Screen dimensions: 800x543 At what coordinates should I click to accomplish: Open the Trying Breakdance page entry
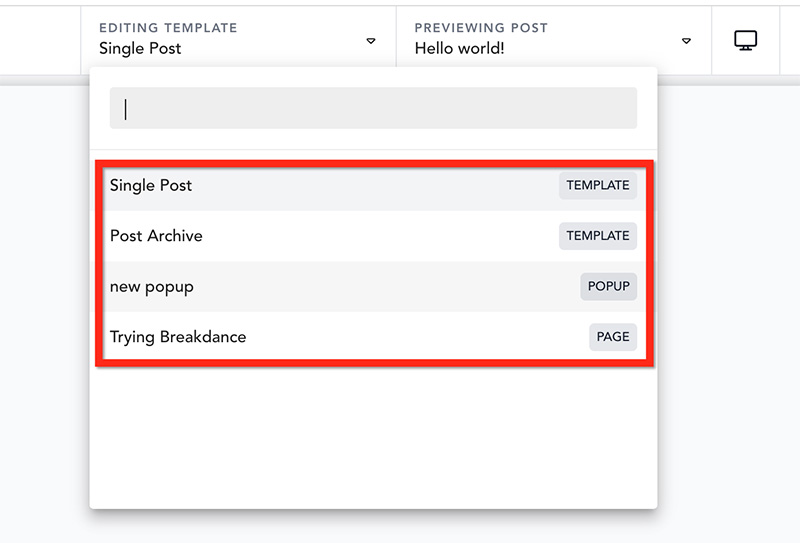[x=374, y=337]
